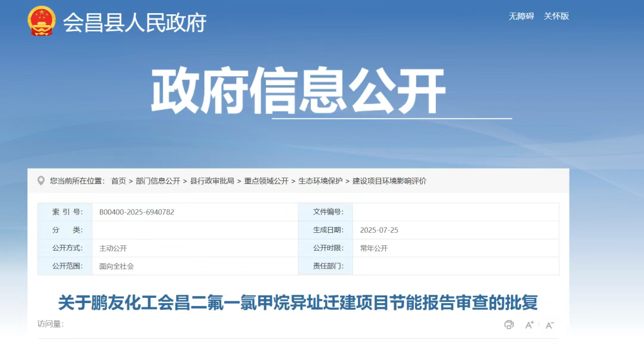Viewport: 644px width, 349px height.
Task: Click the 公开范围 label cell
Action: [65, 266]
